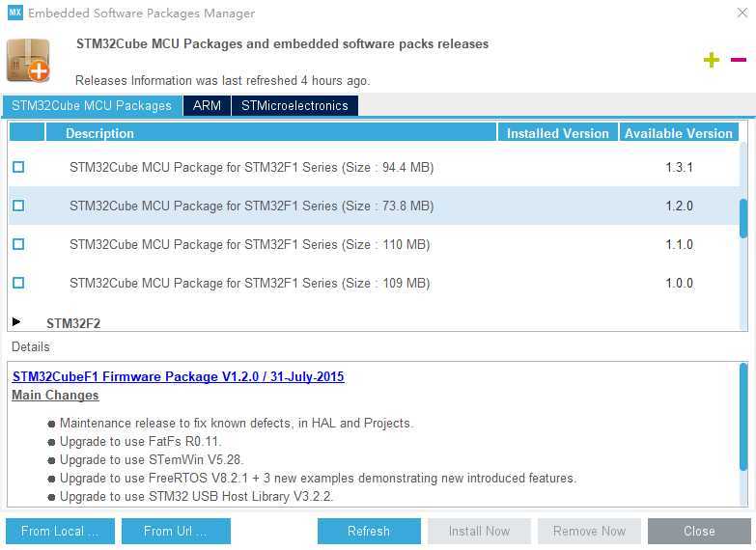Check the STM32F1 package version 1.3.1 checkbox
The height and width of the screenshot is (550, 756).
coord(18,167)
